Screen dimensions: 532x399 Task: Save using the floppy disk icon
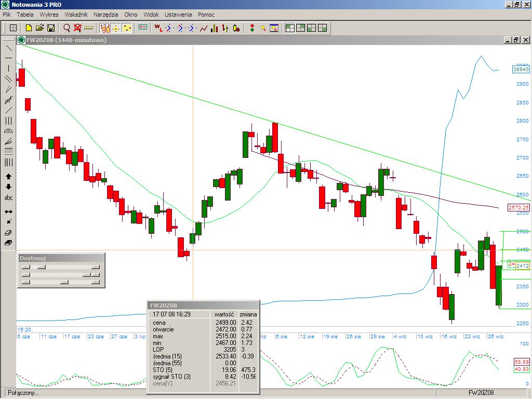(50, 28)
